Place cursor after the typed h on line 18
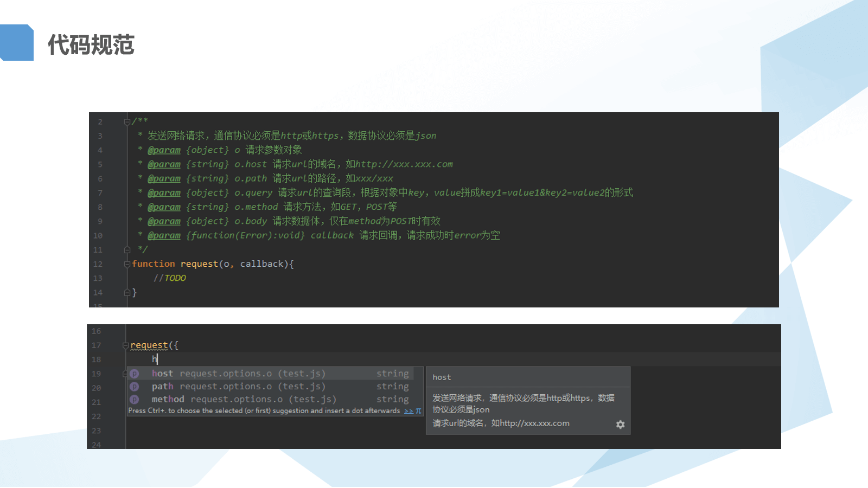The height and width of the screenshot is (488, 868). 158,359
